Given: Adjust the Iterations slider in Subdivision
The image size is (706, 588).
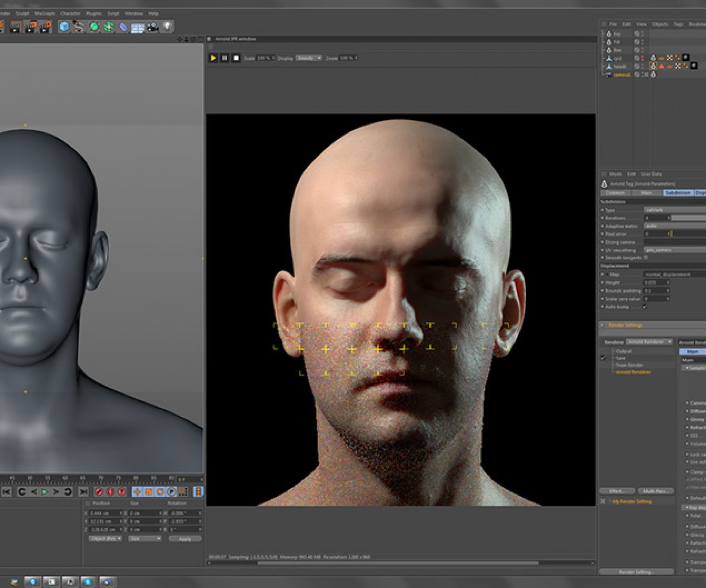Looking at the screenshot, I should 688,218.
